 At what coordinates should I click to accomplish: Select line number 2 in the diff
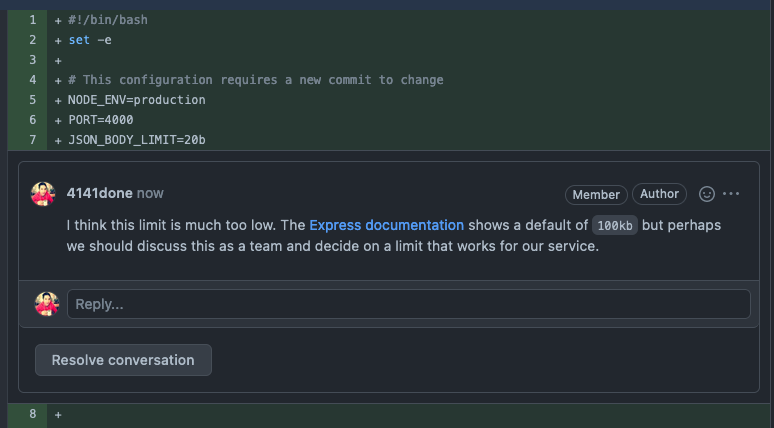[32, 40]
